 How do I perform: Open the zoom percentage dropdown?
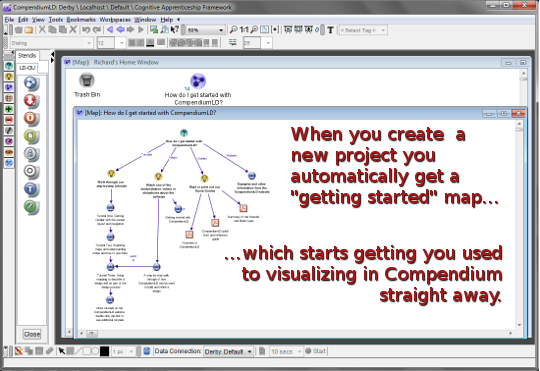click(205, 30)
